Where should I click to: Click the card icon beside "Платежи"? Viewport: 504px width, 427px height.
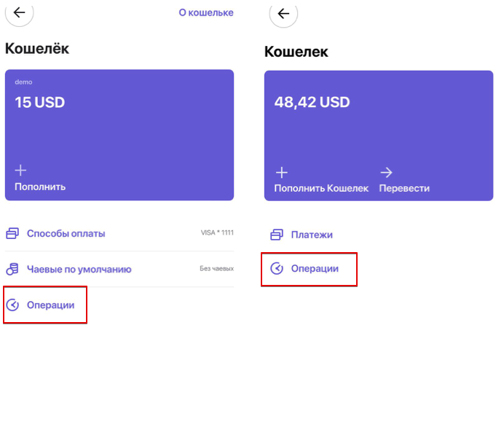(x=277, y=235)
